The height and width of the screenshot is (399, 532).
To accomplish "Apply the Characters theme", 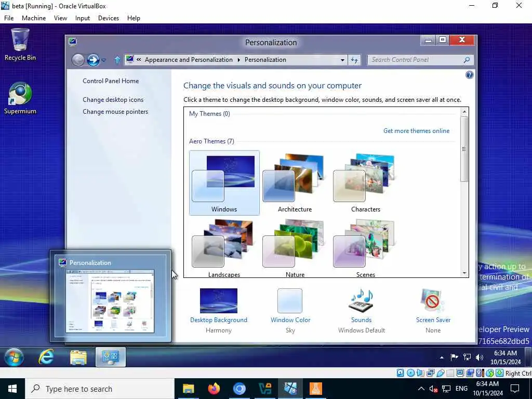I will pyautogui.click(x=365, y=183).
